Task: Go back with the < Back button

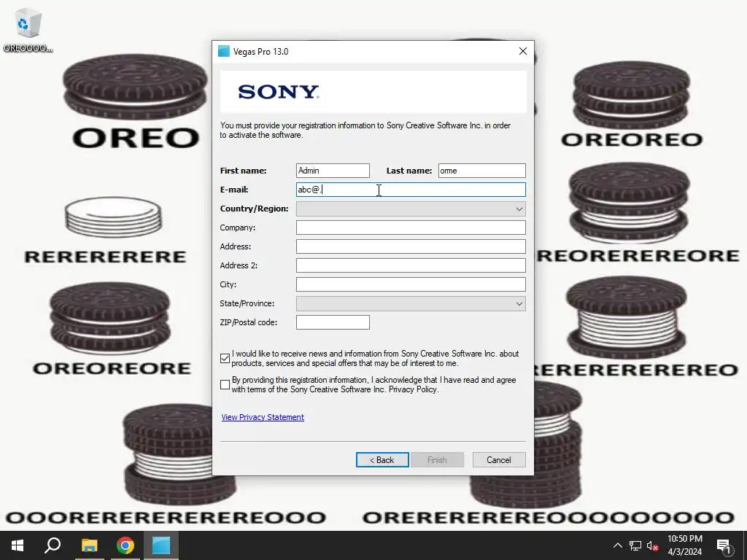Action: coord(382,460)
